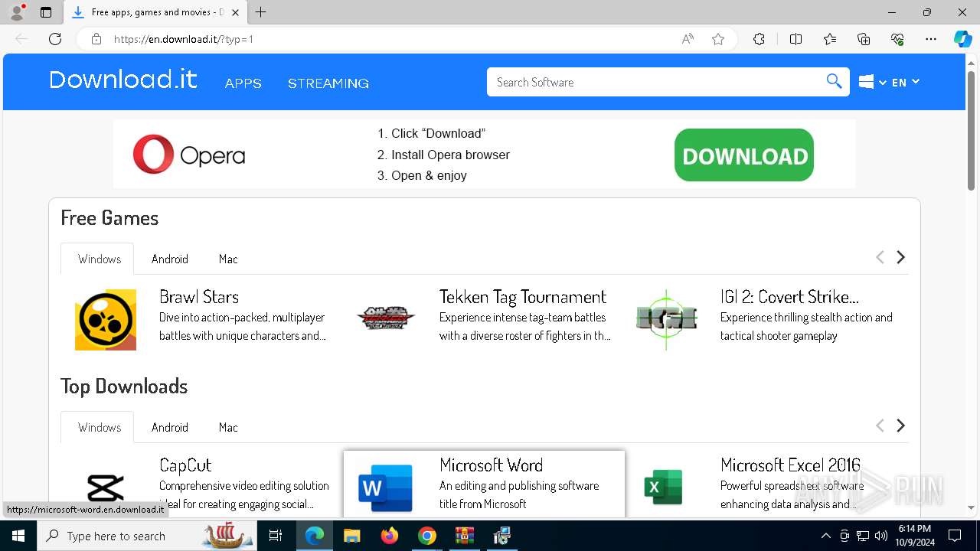Image resolution: width=980 pixels, height=551 pixels.
Task: Open the Windows Start menu
Action: tap(18, 536)
